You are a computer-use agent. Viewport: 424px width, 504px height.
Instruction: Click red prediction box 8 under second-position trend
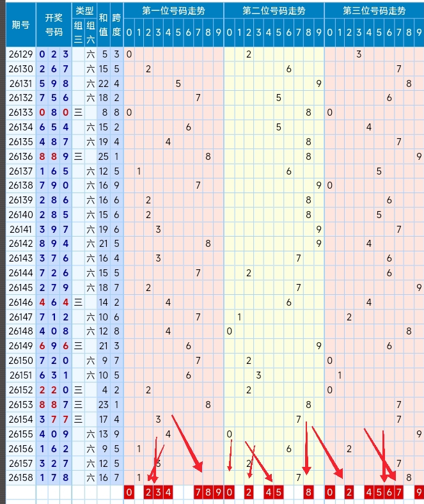coord(308,492)
